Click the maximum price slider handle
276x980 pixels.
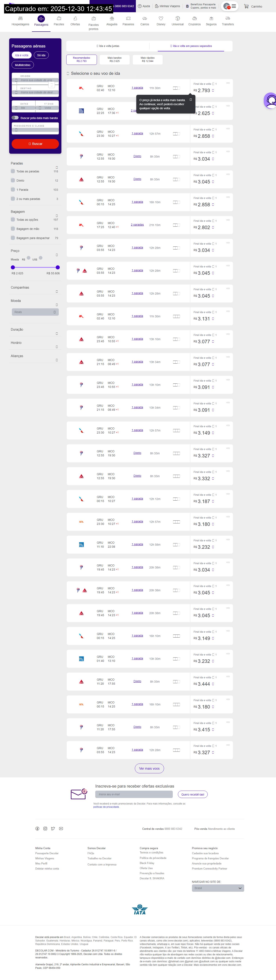click(58, 267)
